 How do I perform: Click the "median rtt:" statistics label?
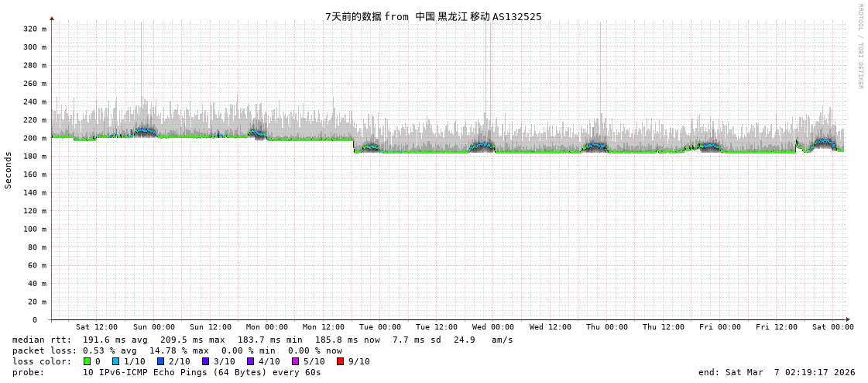(42, 340)
